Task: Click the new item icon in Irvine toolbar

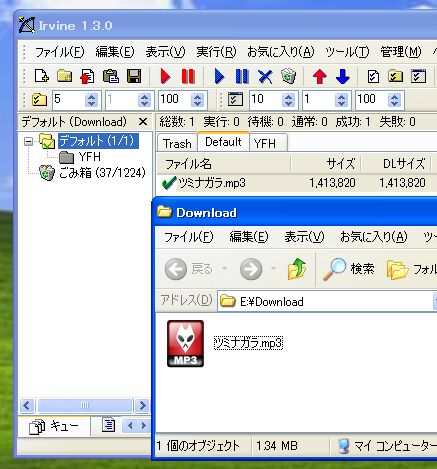Action: 42,76
